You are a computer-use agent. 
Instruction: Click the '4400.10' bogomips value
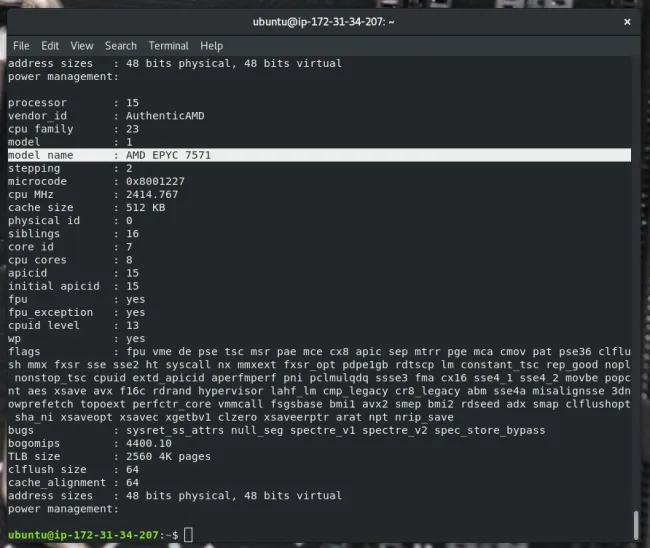click(149, 443)
